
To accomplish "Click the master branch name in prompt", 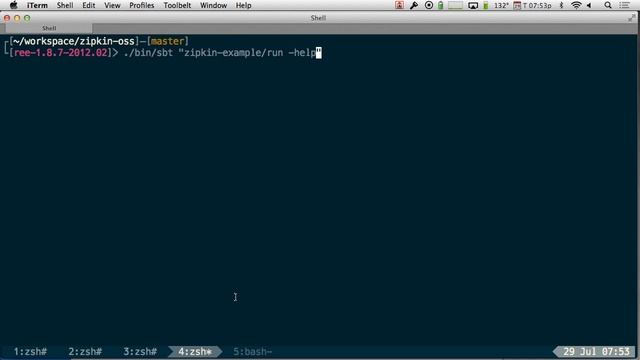I will [x=167, y=41].
